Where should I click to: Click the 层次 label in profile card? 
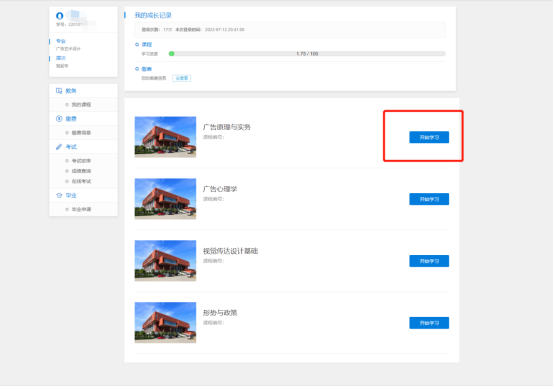(x=61, y=58)
